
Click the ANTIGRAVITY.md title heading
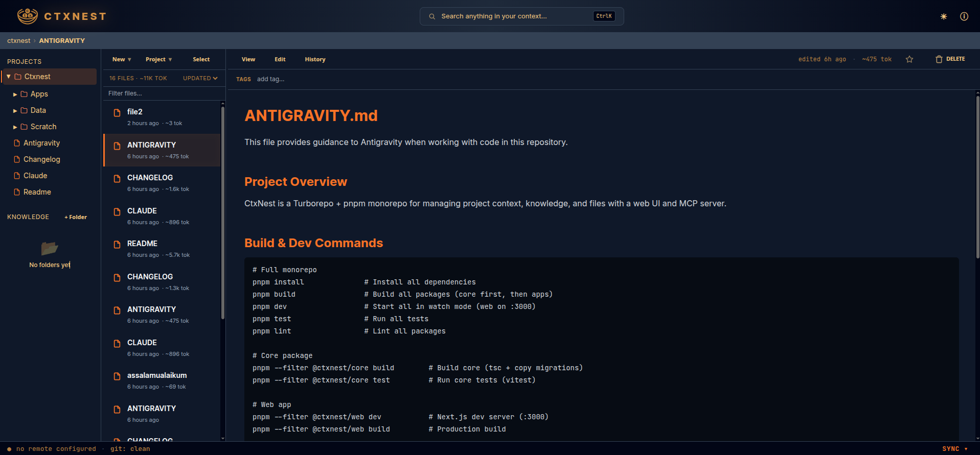311,115
